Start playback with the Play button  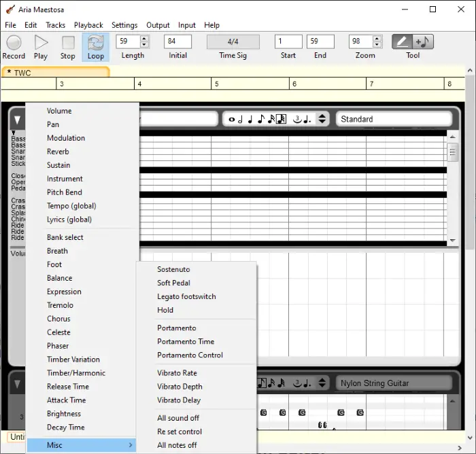click(x=41, y=48)
